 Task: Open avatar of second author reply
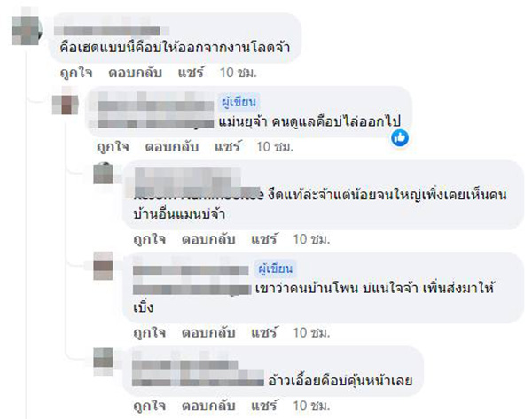point(103,266)
